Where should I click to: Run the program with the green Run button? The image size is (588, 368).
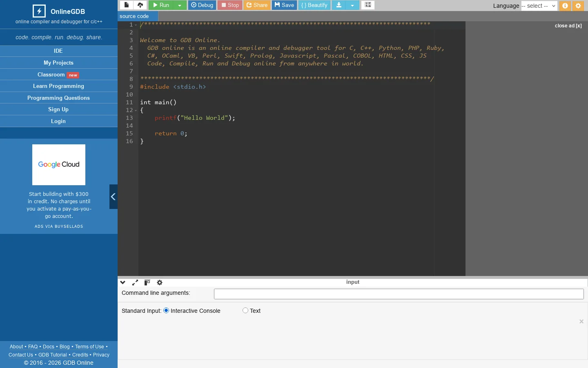[161, 5]
